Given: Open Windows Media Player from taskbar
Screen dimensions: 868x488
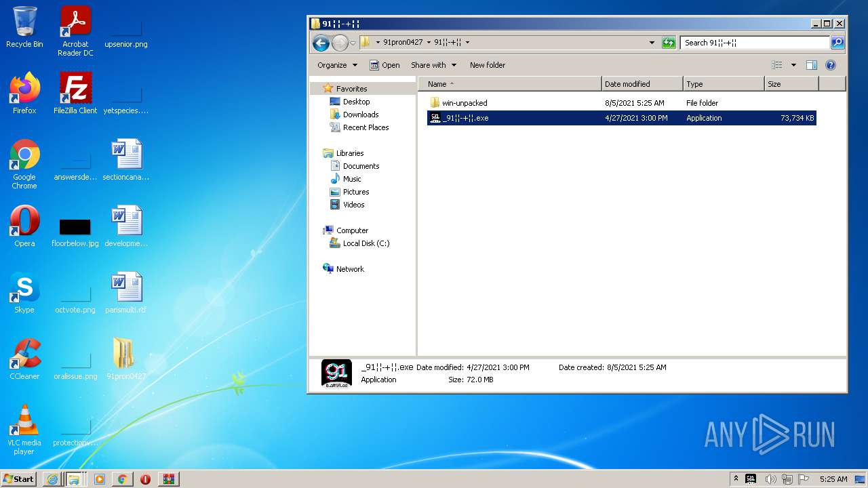Looking at the screenshot, I should click(x=100, y=479).
